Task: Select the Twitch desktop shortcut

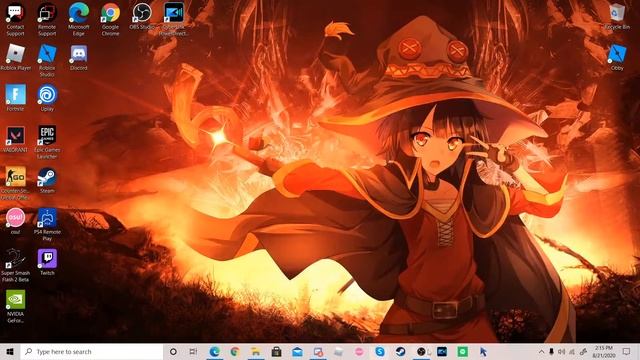Action: [x=47, y=262]
